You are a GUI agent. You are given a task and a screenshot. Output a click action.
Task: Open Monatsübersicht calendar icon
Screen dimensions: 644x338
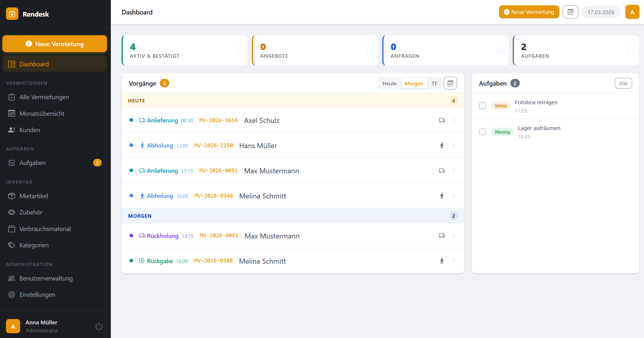click(x=12, y=113)
